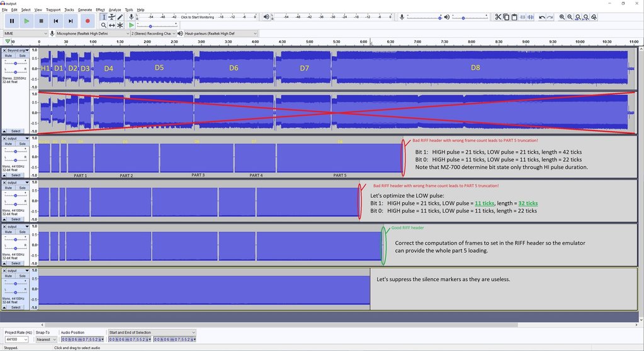Open the MME audio host dropdown
The height and width of the screenshot is (351, 644).
[25, 33]
